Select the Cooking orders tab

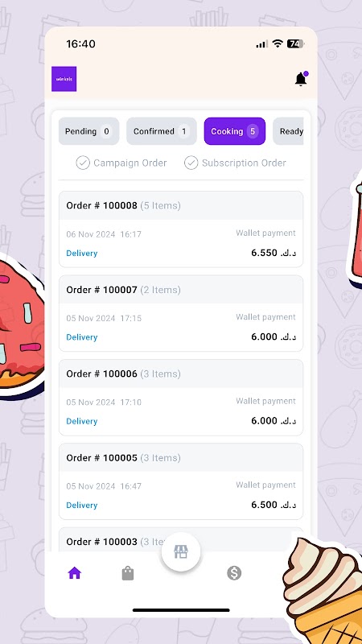pos(235,131)
